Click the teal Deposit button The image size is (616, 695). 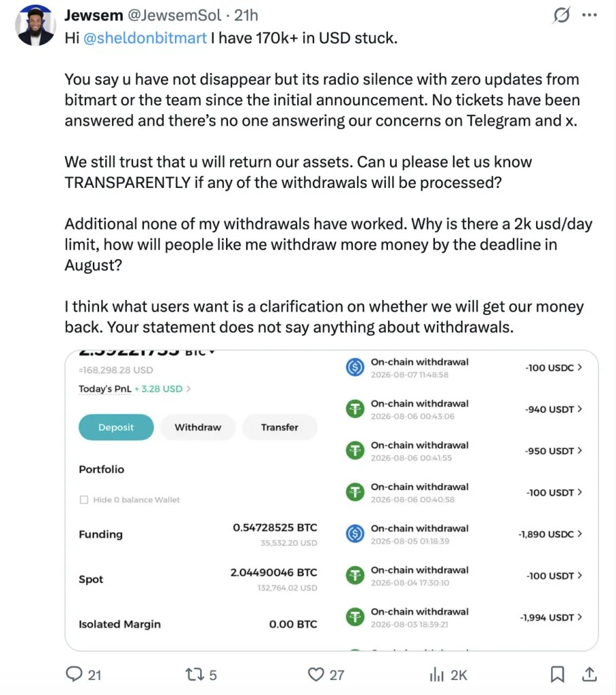click(x=116, y=427)
